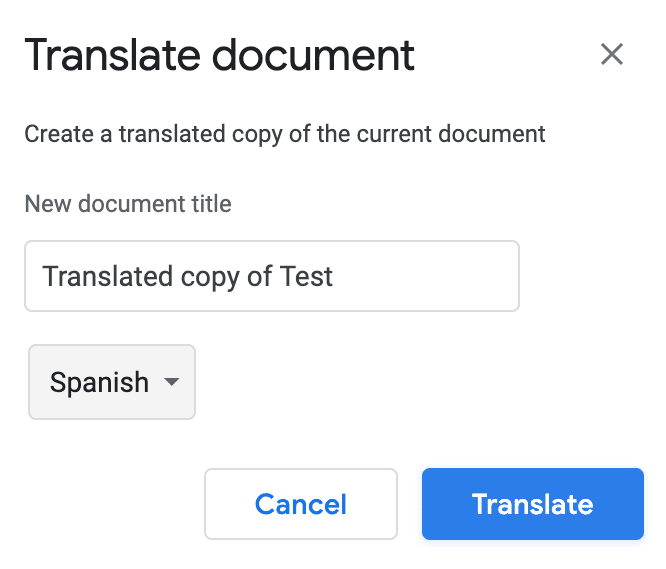Close the Translate document dialog

click(x=612, y=54)
